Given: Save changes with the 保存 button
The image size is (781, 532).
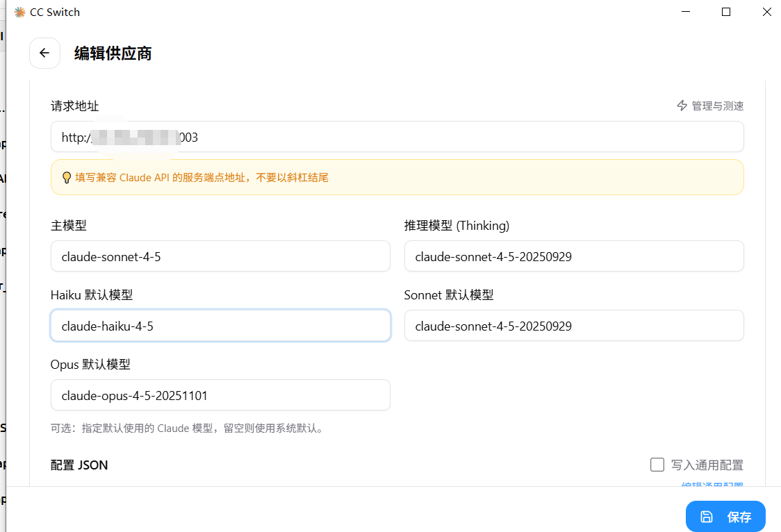Looking at the screenshot, I should (x=725, y=517).
